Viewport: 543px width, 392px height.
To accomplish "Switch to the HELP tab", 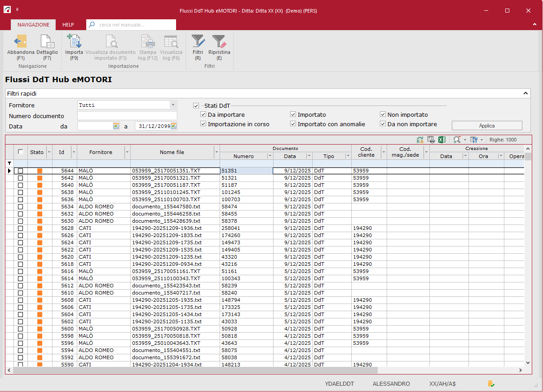I will pos(68,25).
